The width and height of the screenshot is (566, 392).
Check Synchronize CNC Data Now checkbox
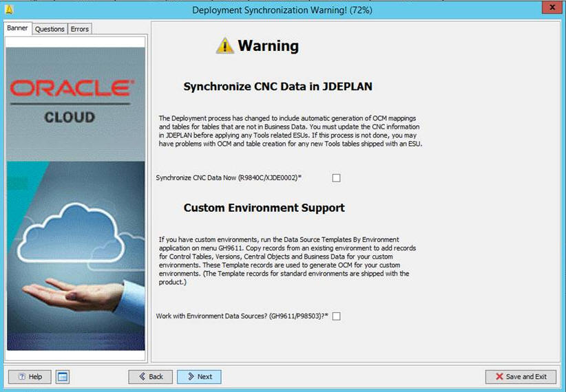pos(336,178)
